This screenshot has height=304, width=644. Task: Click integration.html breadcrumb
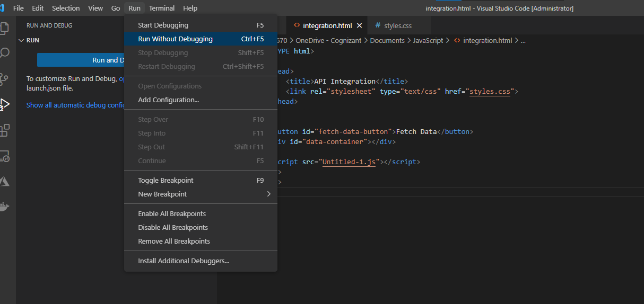[488, 40]
